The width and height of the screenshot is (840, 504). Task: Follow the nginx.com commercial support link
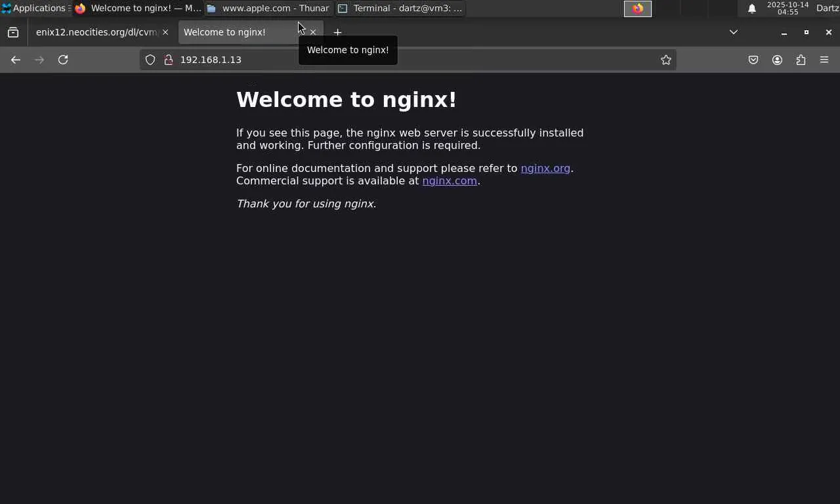click(450, 180)
